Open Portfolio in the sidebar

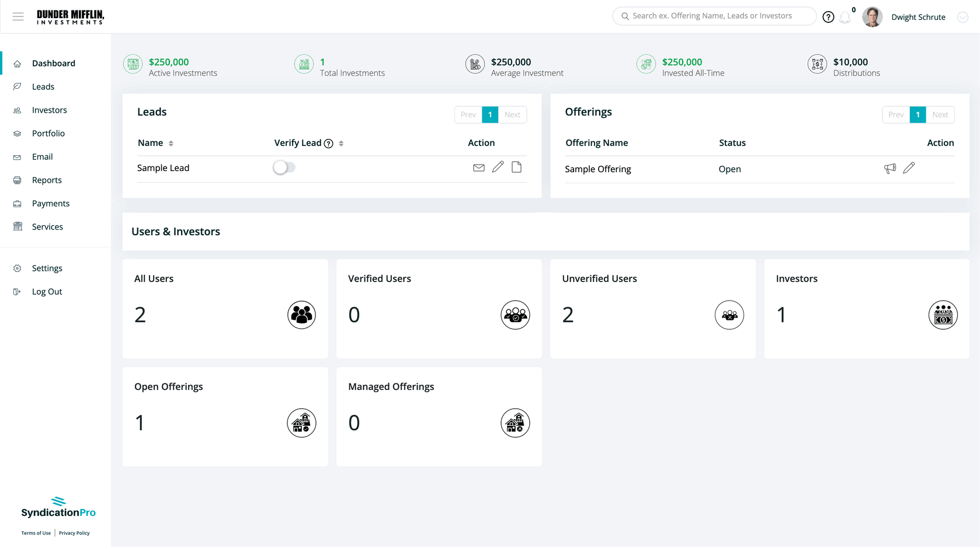point(48,134)
